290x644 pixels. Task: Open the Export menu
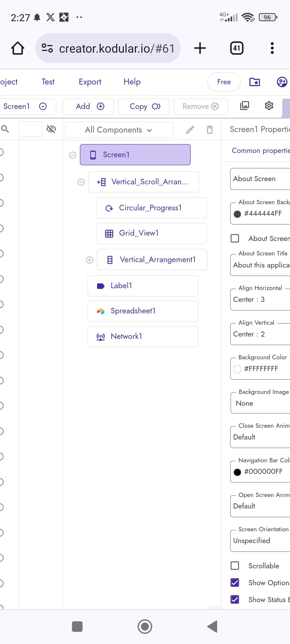tap(90, 82)
